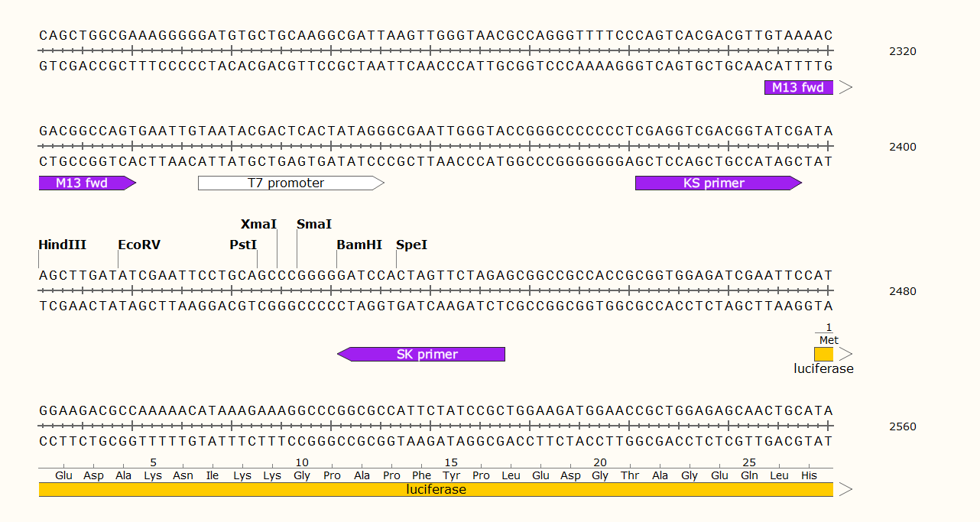Screen dimensions: 980x522
Task: Select the Phe amino acid label
Action: (x=421, y=475)
